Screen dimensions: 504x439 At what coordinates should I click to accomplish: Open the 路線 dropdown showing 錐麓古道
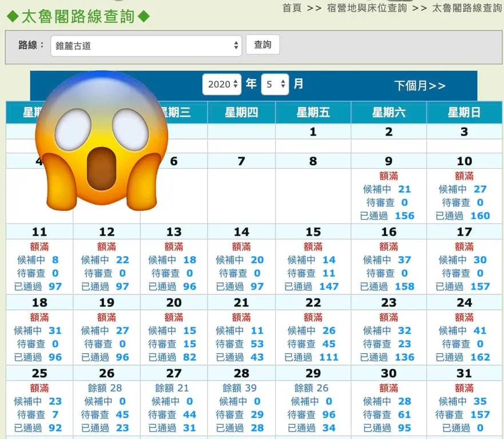point(146,46)
